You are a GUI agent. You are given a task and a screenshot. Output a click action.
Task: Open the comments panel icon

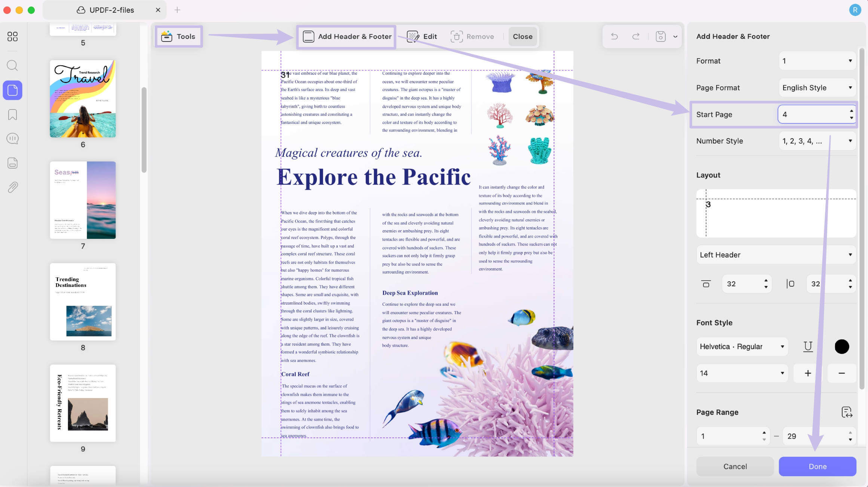(12, 139)
